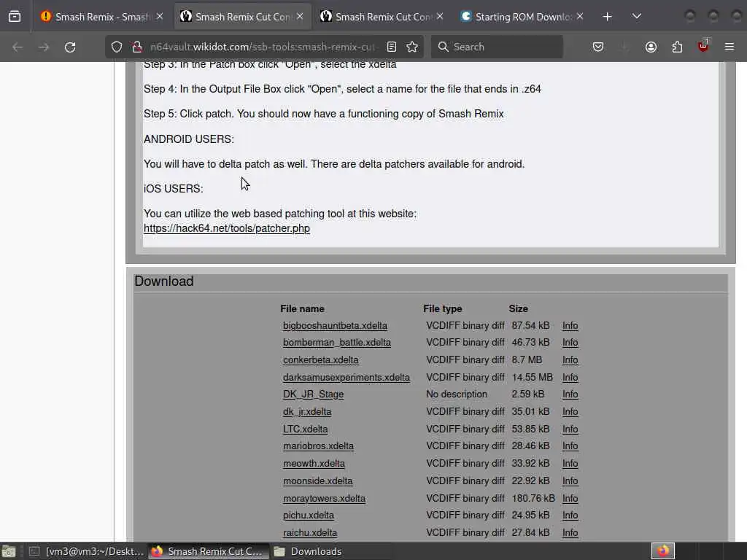Select Smash Remix Cut Content taskbar window
This screenshot has width=747, height=560.
208,551
